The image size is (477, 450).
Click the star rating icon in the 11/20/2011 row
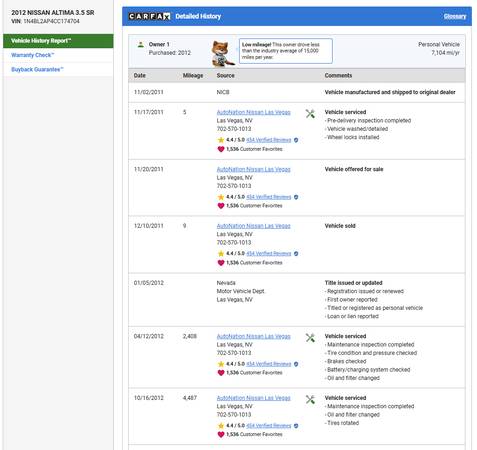pos(220,197)
